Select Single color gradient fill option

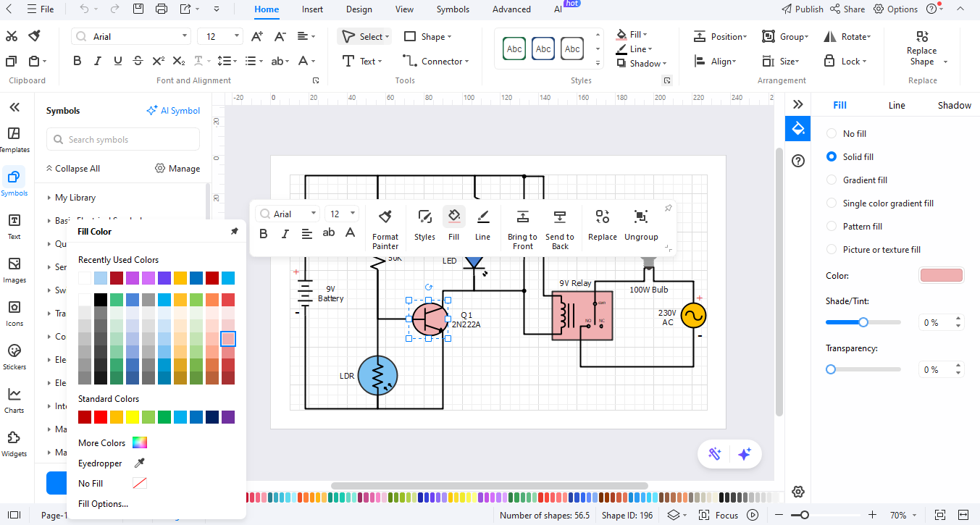click(x=831, y=203)
